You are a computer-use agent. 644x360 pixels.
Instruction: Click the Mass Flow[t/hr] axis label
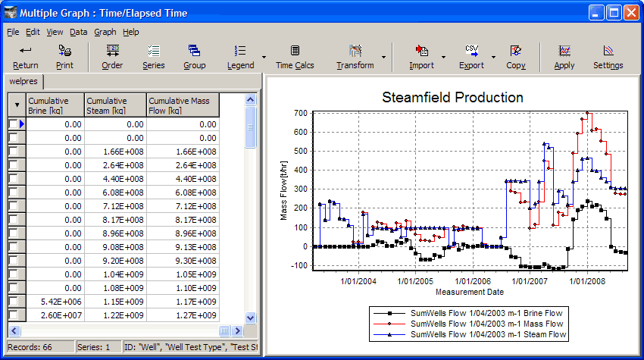[284, 190]
